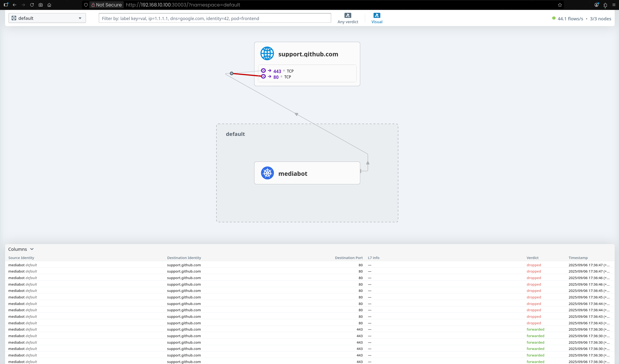Click the mediabot Kubernetes wheel icon
The height and width of the screenshot is (364, 619).
coord(267,173)
